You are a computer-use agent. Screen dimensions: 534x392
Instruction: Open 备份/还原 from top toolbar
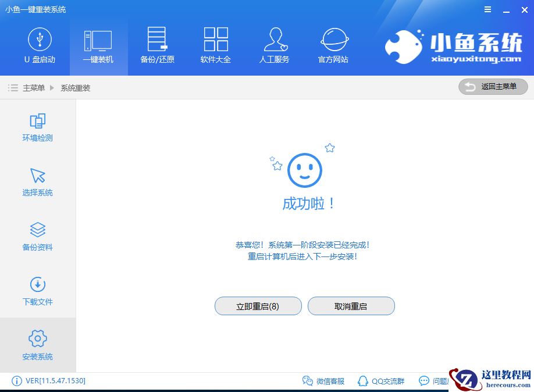pyautogui.click(x=156, y=45)
